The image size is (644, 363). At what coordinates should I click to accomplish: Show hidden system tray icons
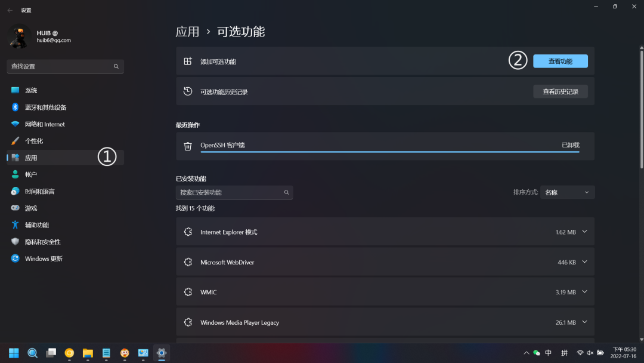[x=526, y=353]
